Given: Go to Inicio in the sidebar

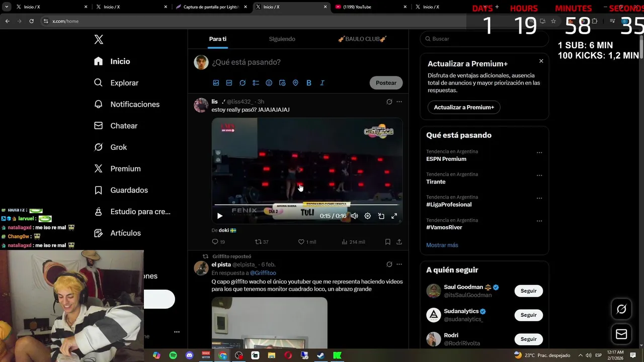Looking at the screenshot, I should pyautogui.click(x=112, y=61).
